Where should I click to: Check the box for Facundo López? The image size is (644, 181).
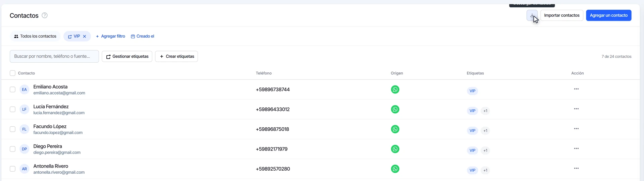tap(12, 129)
